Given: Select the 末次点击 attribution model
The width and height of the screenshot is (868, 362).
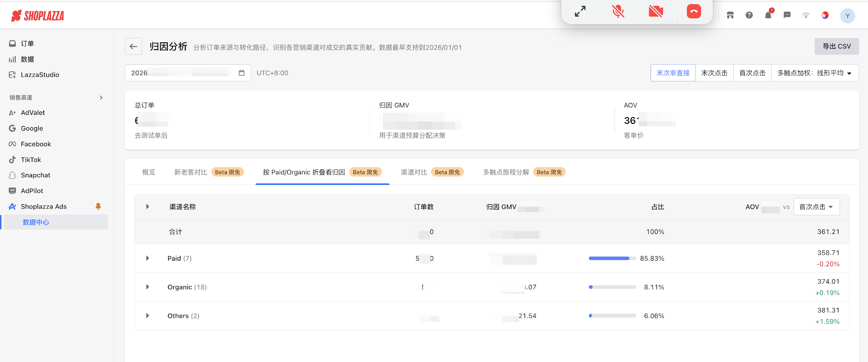Looking at the screenshot, I should tap(714, 73).
